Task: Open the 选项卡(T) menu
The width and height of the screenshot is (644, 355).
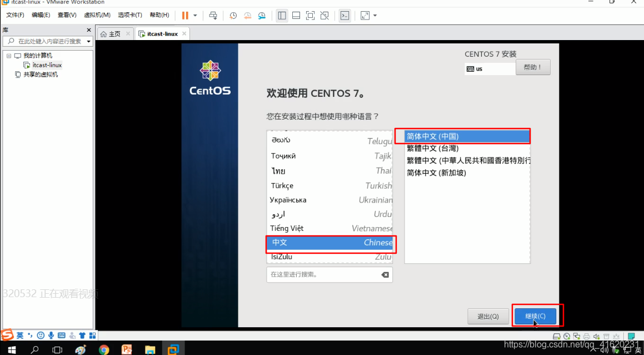Action: click(130, 15)
